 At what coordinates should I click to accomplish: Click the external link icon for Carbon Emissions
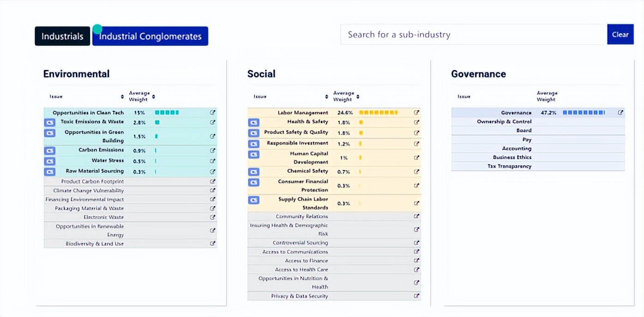[x=213, y=150]
